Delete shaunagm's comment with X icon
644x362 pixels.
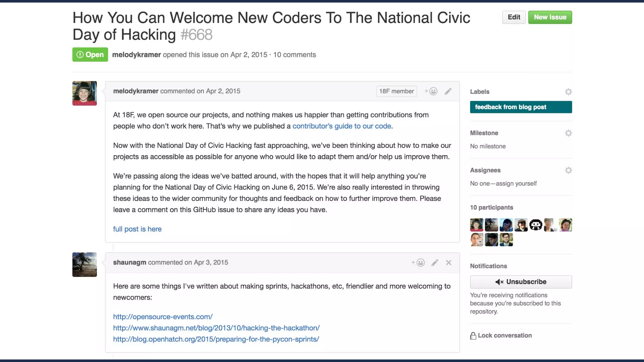[x=449, y=263]
